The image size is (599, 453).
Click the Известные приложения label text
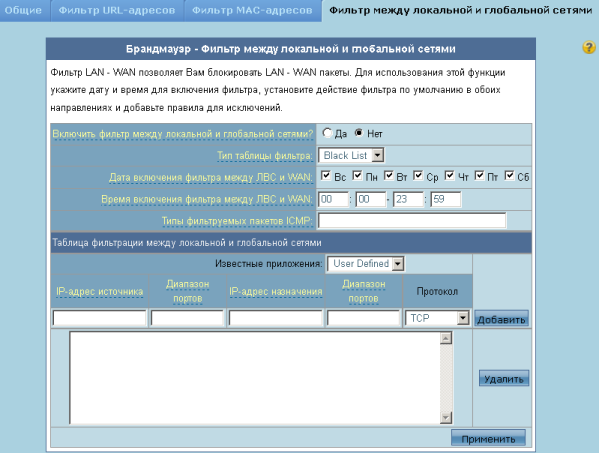click(x=269, y=264)
